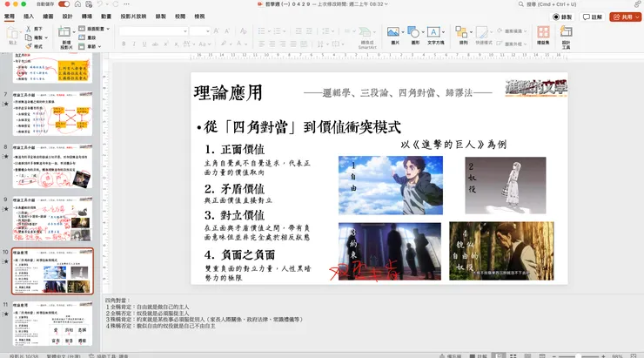Screen dimensions: 644x358
Task: Select slide 11 thumbnail
Action: point(52,324)
